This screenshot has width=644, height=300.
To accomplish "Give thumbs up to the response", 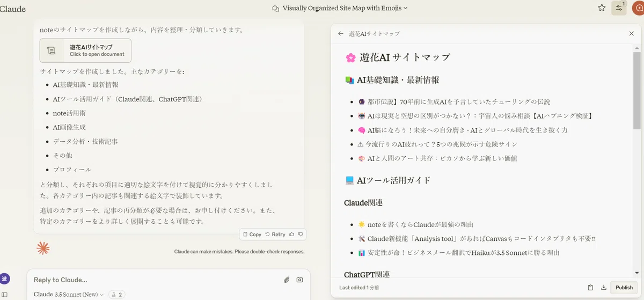I will click(291, 234).
